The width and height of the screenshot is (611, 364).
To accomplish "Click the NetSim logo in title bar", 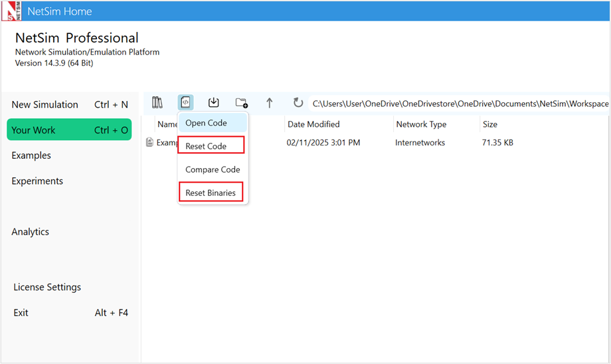I will [x=11, y=11].
